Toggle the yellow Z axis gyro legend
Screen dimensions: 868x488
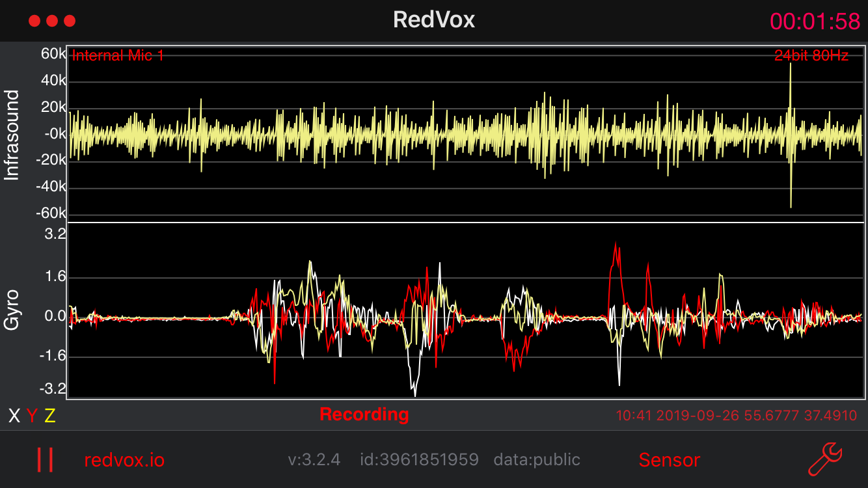pos(50,416)
